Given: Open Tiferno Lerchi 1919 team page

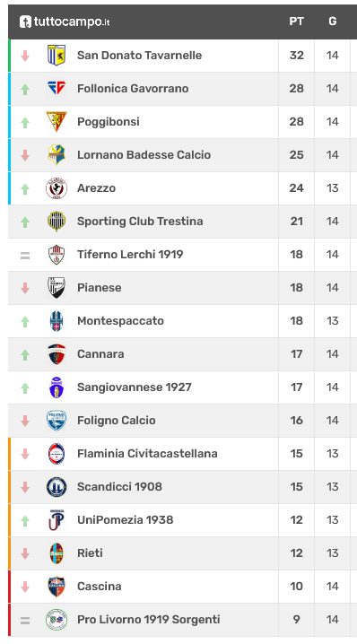Looking at the screenshot, I should click(x=130, y=254).
